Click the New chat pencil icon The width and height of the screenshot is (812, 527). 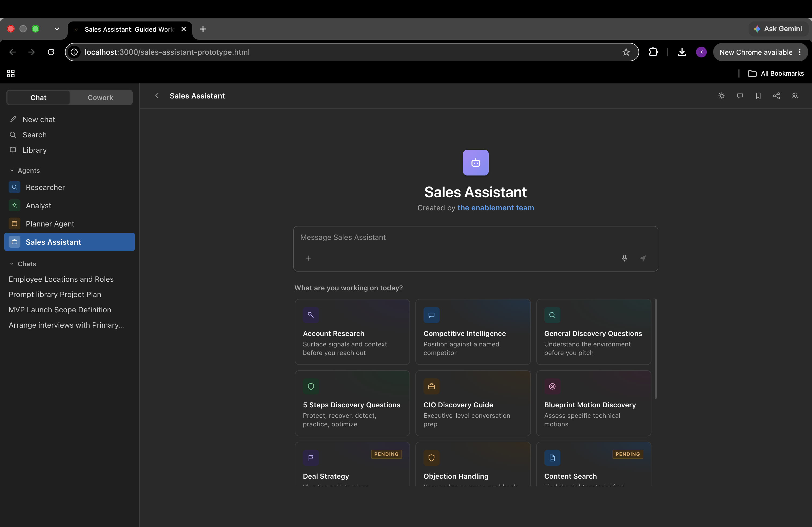point(13,119)
